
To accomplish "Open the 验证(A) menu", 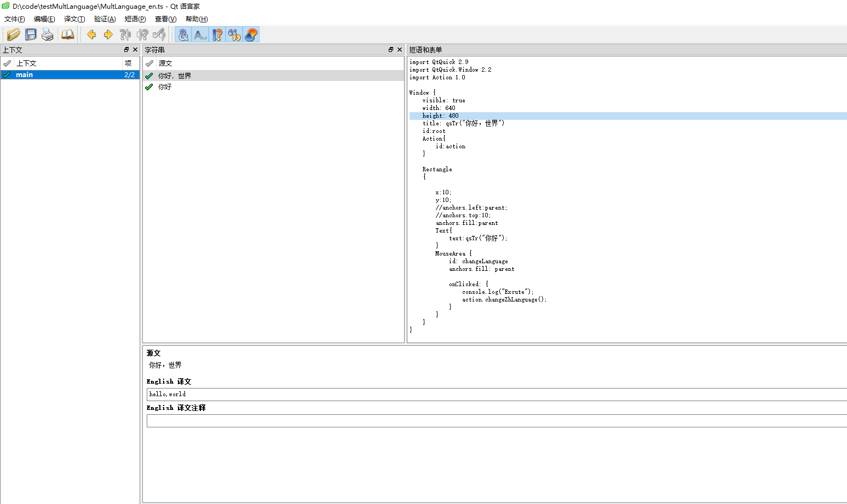I will pos(105,19).
